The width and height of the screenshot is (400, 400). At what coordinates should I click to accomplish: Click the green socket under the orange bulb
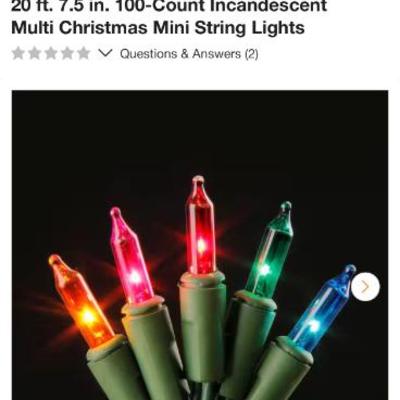click(x=115, y=370)
